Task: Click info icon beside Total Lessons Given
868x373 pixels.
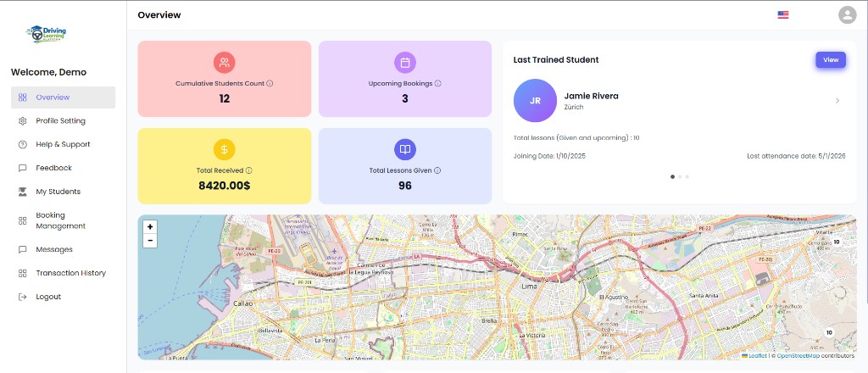Action: pyautogui.click(x=437, y=170)
